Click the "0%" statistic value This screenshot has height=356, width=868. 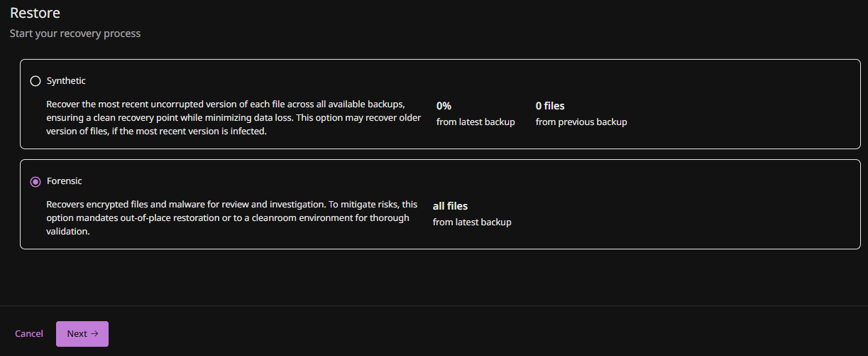444,106
